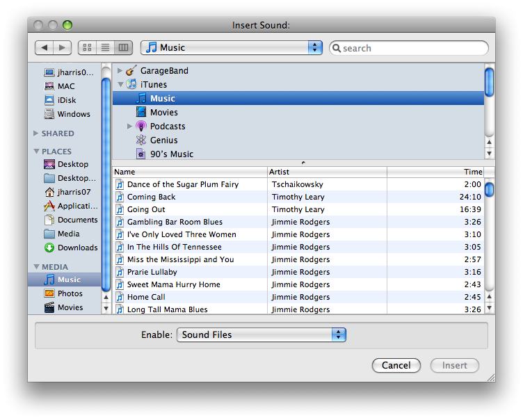Open Downloads folder in sidebar

click(77, 248)
